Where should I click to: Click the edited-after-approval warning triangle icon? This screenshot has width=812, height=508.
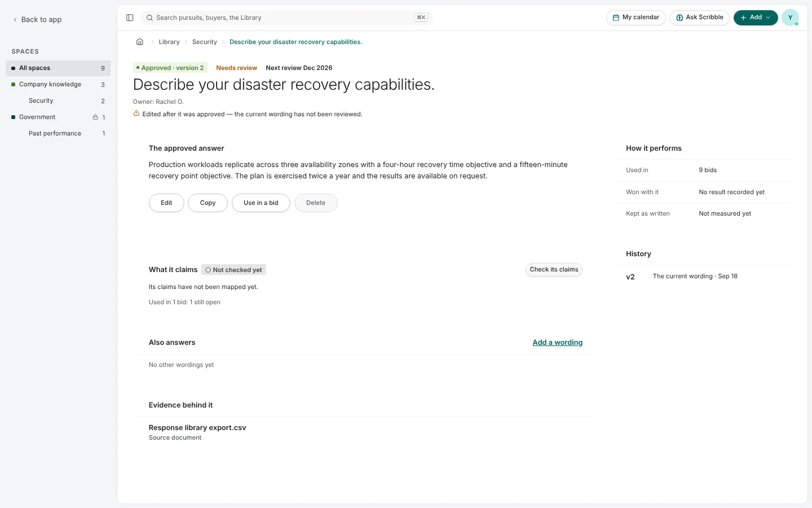tap(136, 113)
